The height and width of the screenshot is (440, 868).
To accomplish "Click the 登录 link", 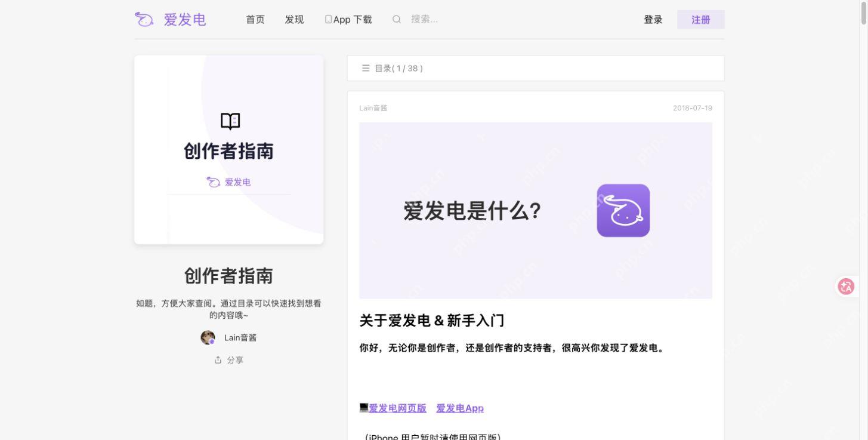I will pyautogui.click(x=653, y=20).
